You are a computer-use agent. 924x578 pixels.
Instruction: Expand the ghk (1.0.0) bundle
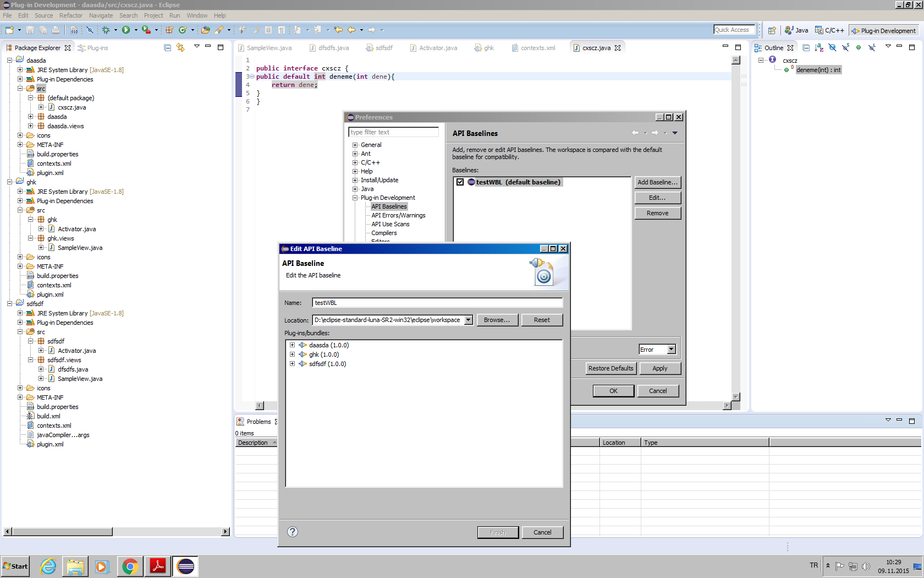tap(292, 355)
